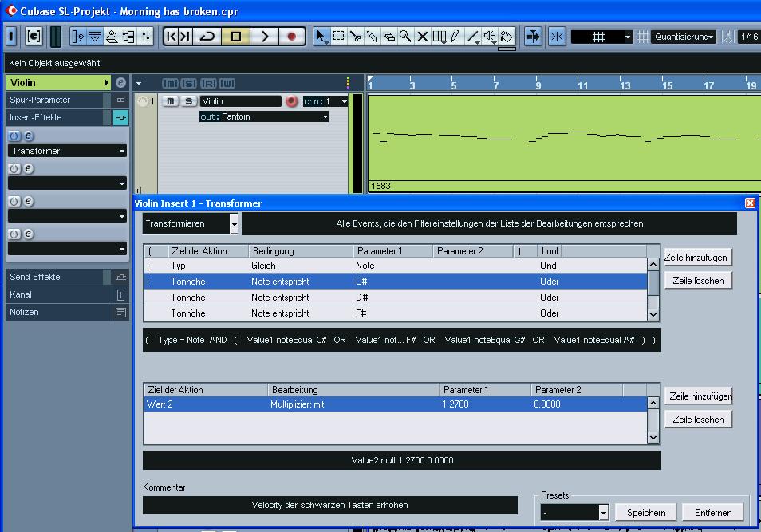Open edit settings for Violin track
This screenshot has width=761, height=532.
point(120,82)
